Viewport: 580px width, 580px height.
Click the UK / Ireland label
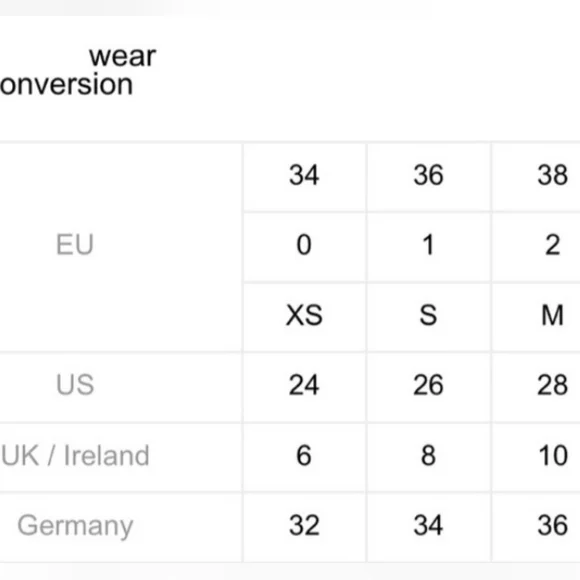(75, 455)
